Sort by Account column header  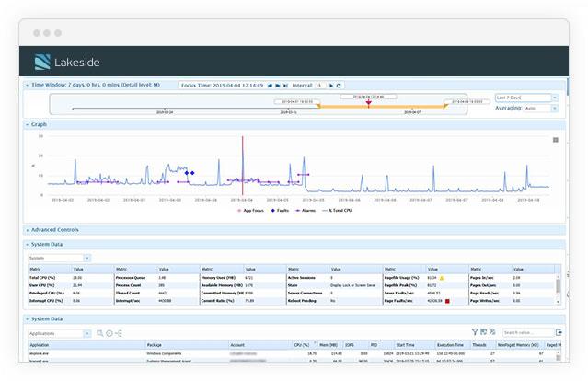pyautogui.click(x=260, y=345)
